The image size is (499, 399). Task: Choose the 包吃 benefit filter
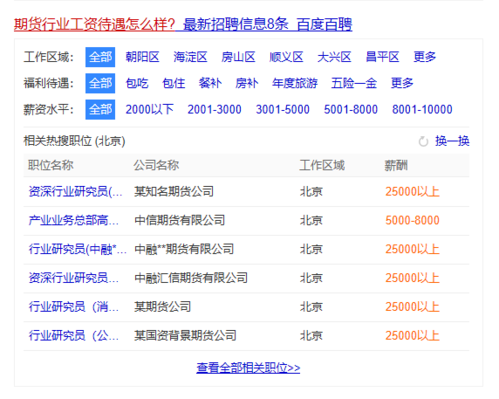click(137, 83)
